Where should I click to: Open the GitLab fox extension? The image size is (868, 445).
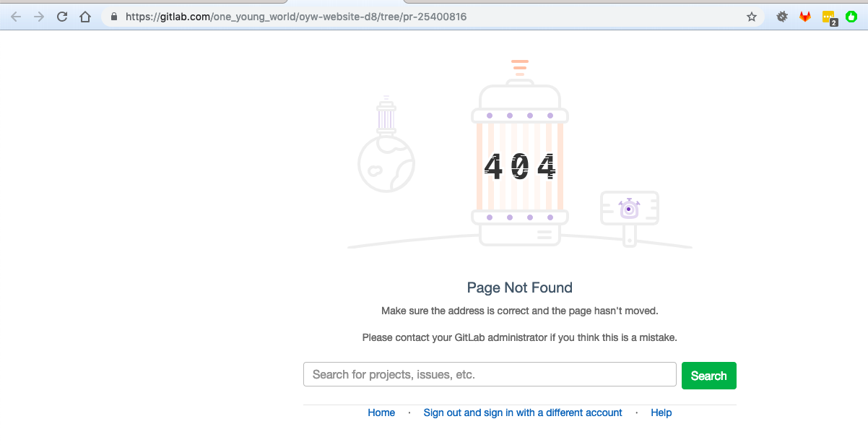(x=805, y=16)
